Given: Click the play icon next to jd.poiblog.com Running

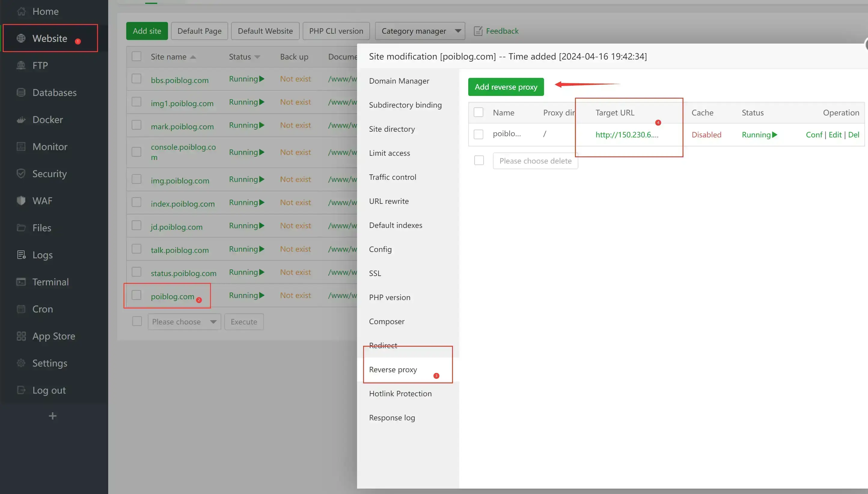Looking at the screenshot, I should 262,226.
